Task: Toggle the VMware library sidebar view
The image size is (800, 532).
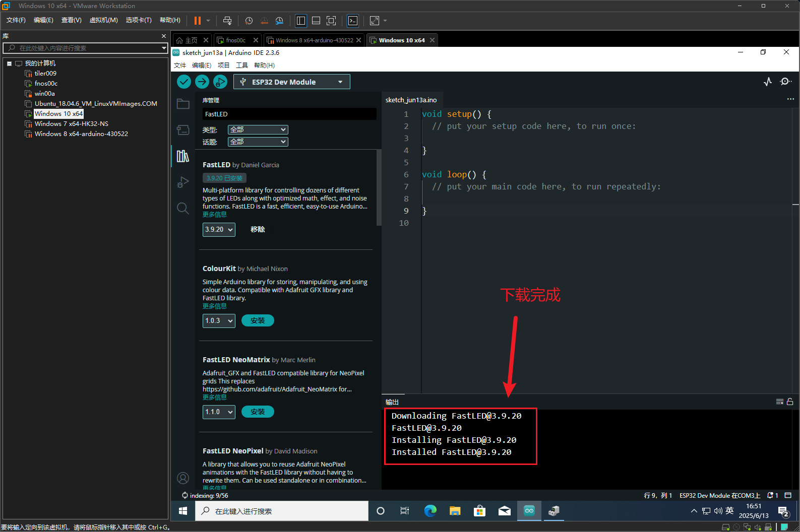Action: [x=301, y=21]
